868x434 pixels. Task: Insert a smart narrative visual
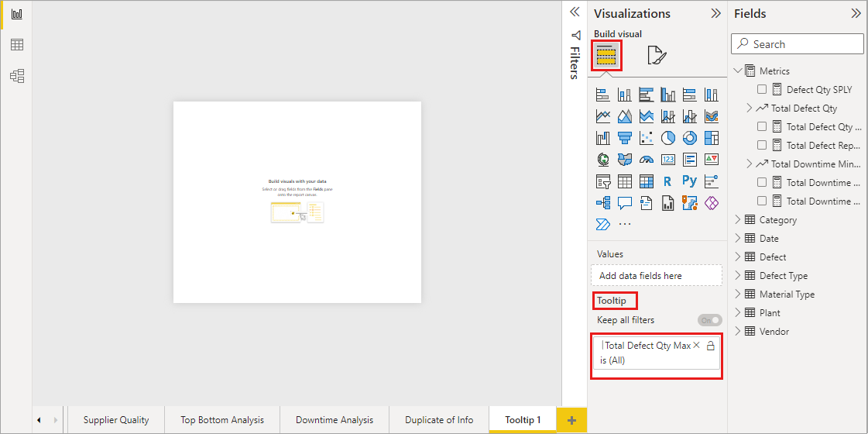646,203
